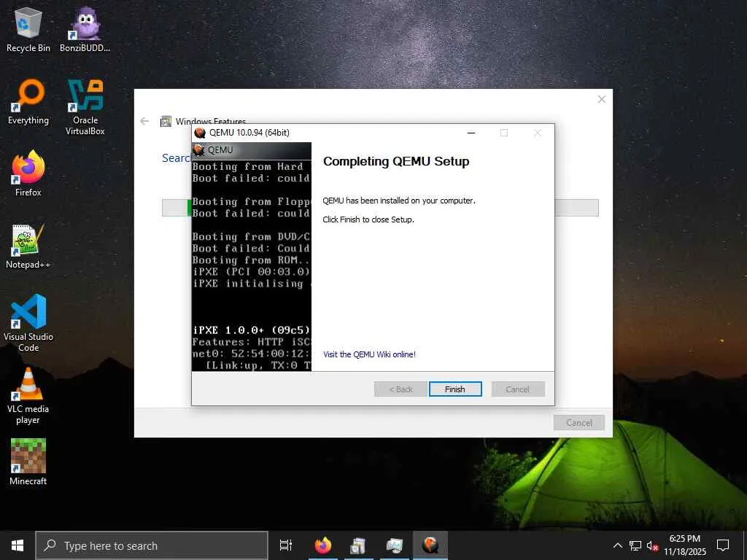
Task: Click the Type here to search box
Action: [152, 545]
